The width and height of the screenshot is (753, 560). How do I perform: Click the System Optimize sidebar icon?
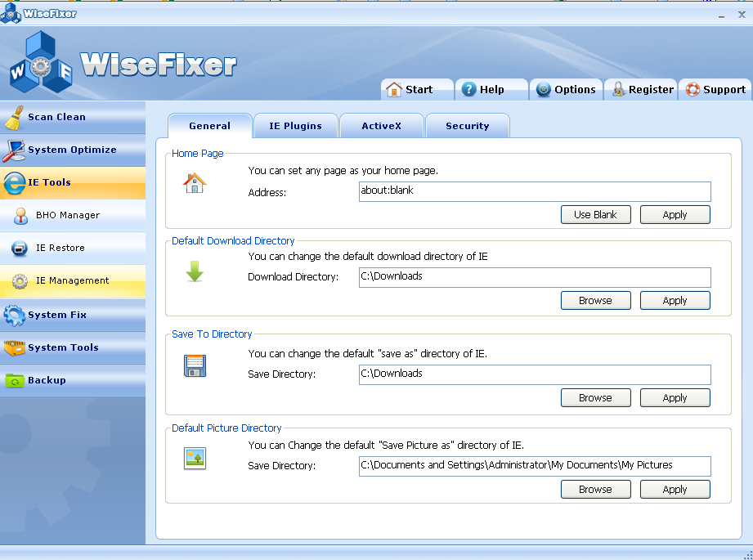14,150
